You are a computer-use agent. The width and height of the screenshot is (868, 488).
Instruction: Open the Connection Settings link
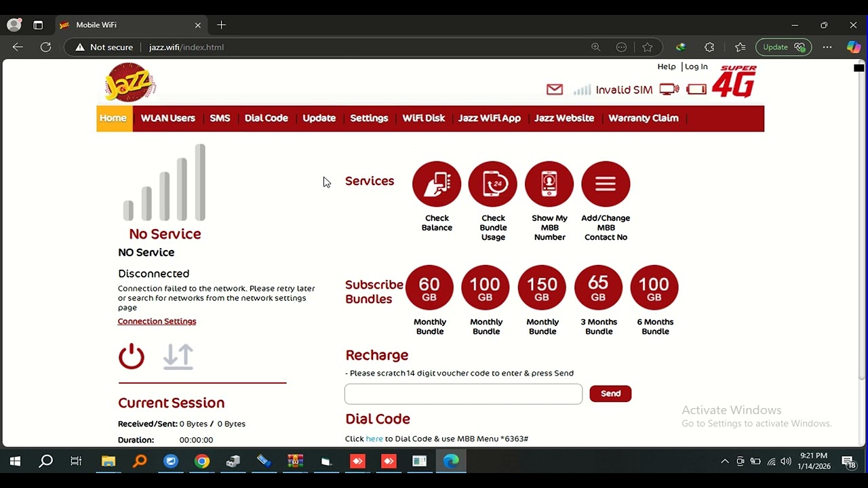[157, 321]
